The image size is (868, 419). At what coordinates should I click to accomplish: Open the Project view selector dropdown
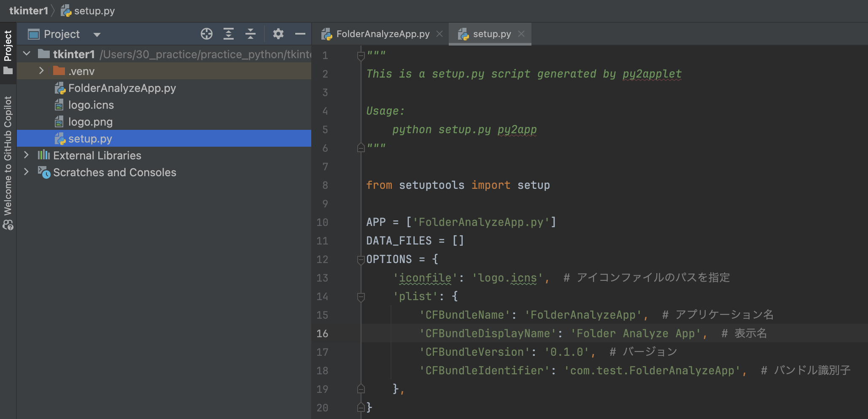pyautogui.click(x=97, y=34)
